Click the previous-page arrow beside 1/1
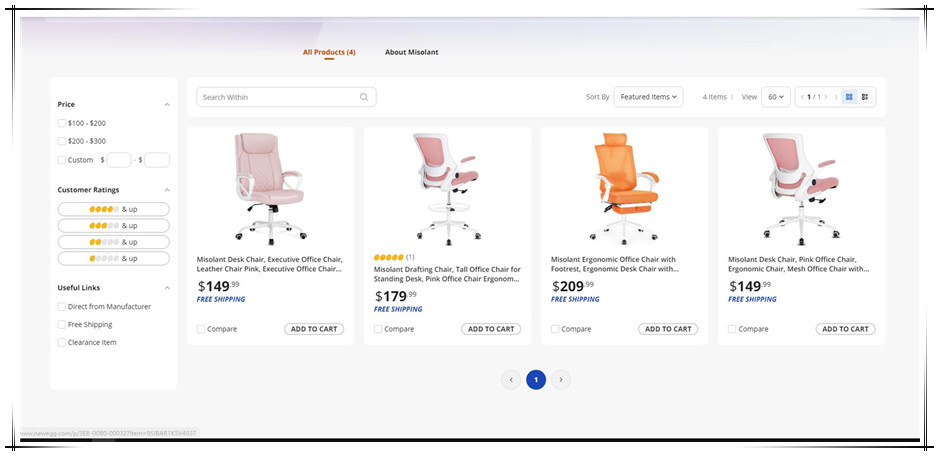The width and height of the screenshot is (939, 456). (802, 97)
